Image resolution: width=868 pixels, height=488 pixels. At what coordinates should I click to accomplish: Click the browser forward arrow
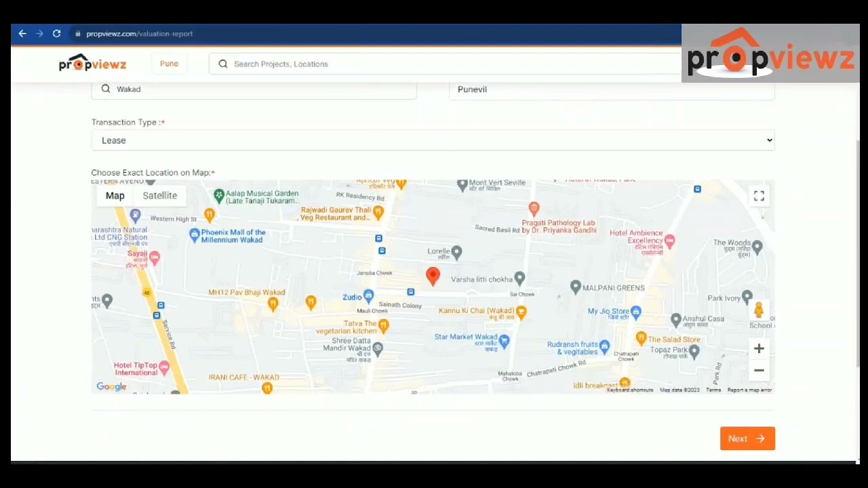(x=39, y=33)
